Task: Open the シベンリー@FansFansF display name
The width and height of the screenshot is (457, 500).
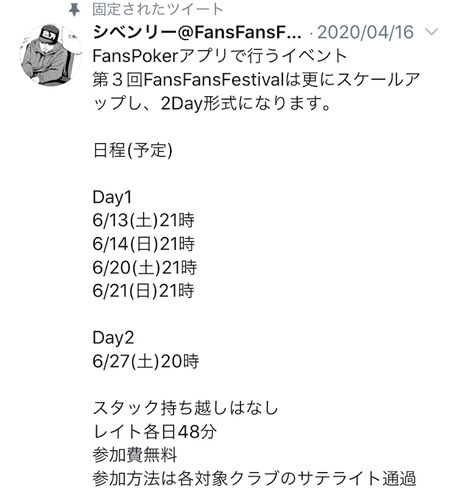Action: tap(197, 32)
